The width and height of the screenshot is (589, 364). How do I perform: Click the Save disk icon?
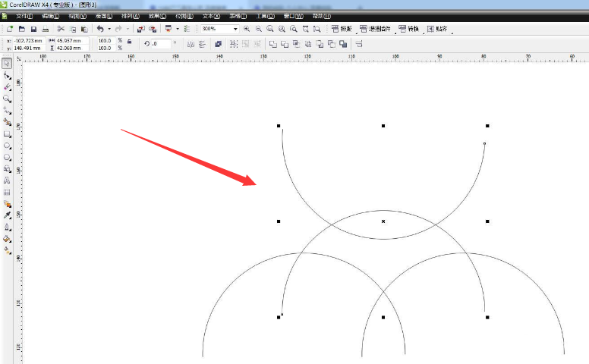[x=33, y=29]
